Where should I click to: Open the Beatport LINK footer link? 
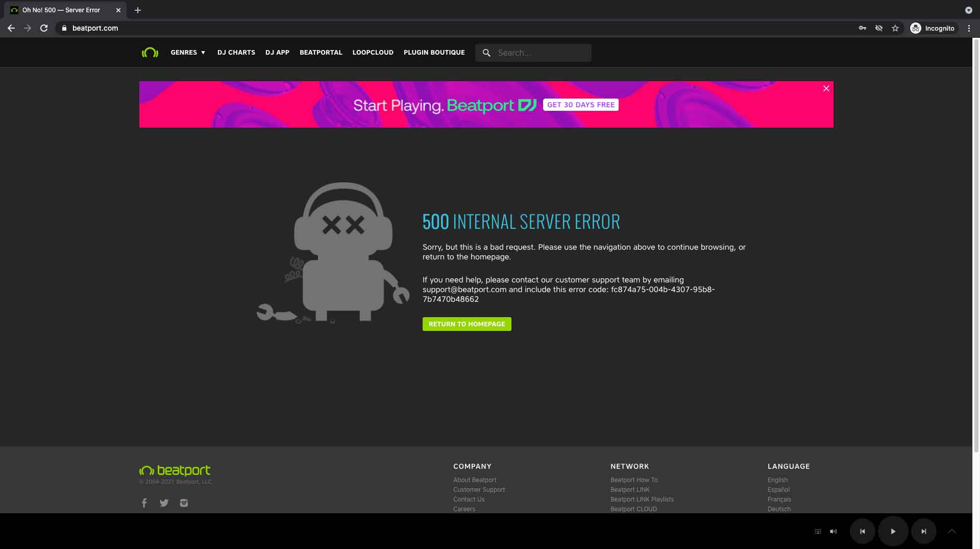(x=630, y=490)
